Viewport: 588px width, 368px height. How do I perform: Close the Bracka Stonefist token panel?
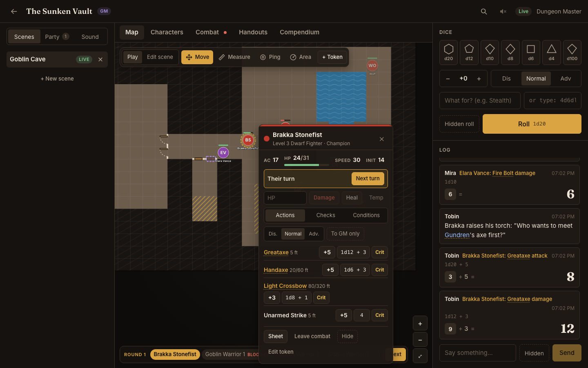pyautogui.click(x=382, y=139)
